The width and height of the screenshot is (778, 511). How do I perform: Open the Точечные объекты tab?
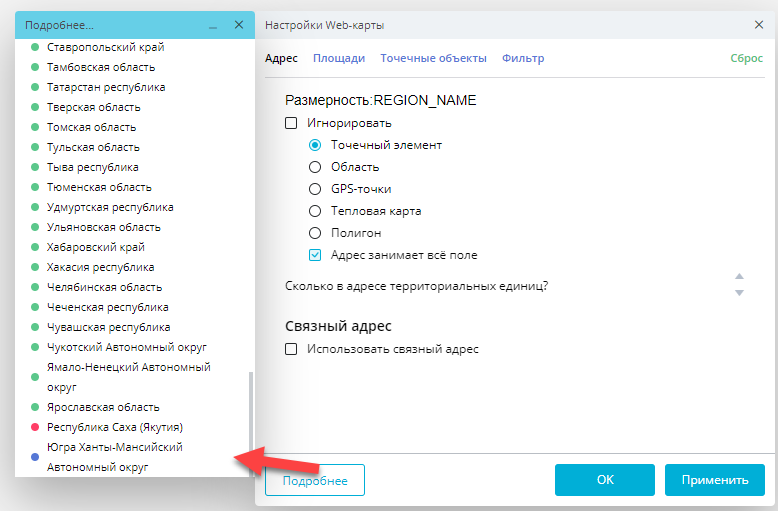pos(433,58)
